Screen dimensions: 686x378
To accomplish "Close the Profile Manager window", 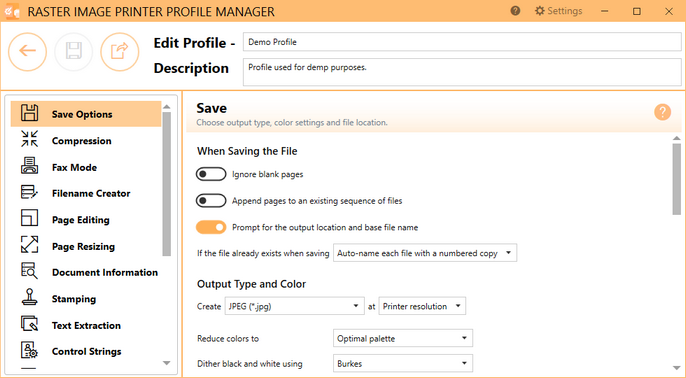I will (669, 11).
